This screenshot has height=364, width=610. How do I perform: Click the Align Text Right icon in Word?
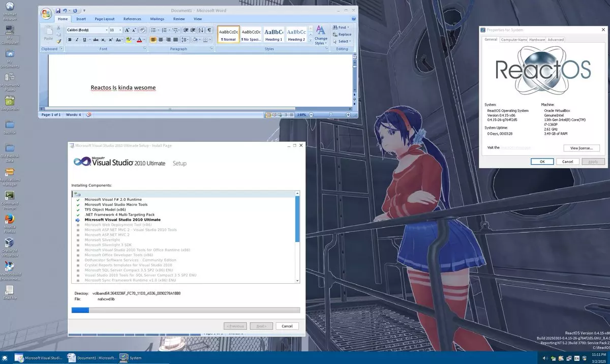coord(168,40)
